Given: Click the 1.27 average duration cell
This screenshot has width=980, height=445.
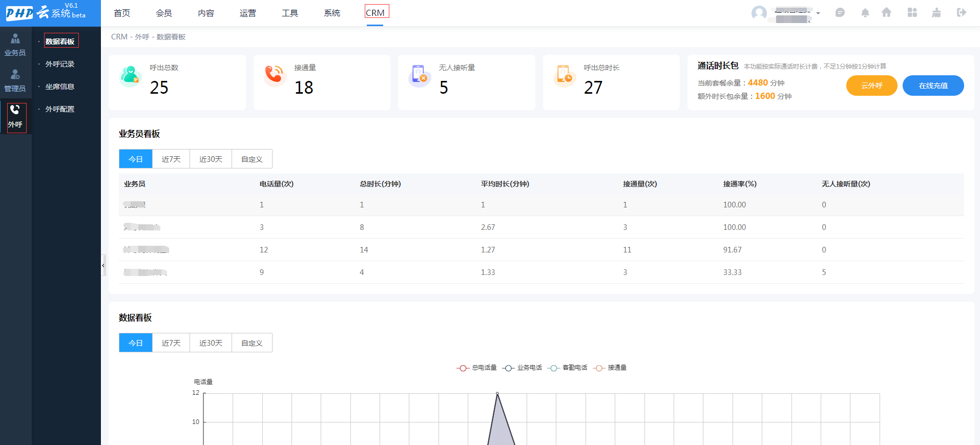Looking at the screenshot, I should pos(488,250).
